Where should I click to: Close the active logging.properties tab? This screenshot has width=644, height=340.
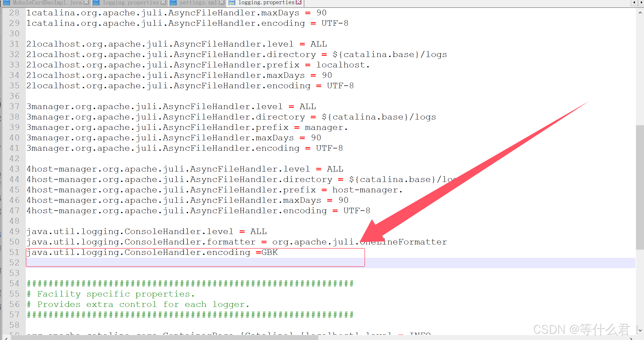[x=299, y=2]
